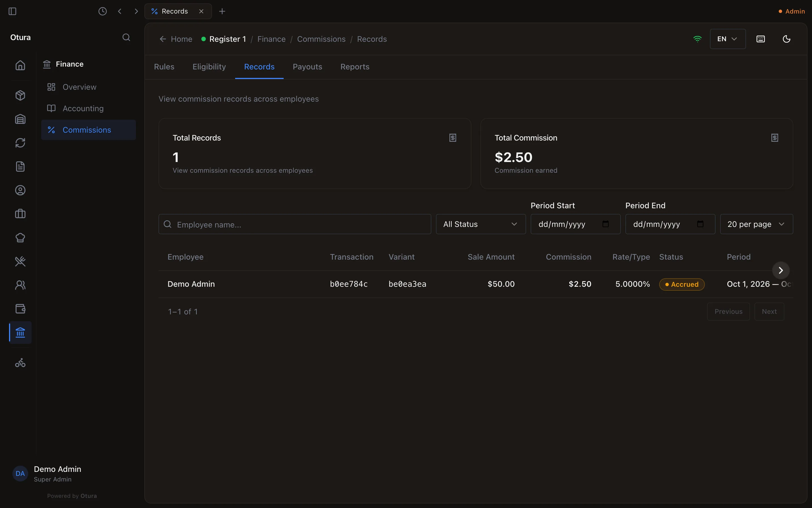Open the cube products icon in the rail

[x=21, y=95]
